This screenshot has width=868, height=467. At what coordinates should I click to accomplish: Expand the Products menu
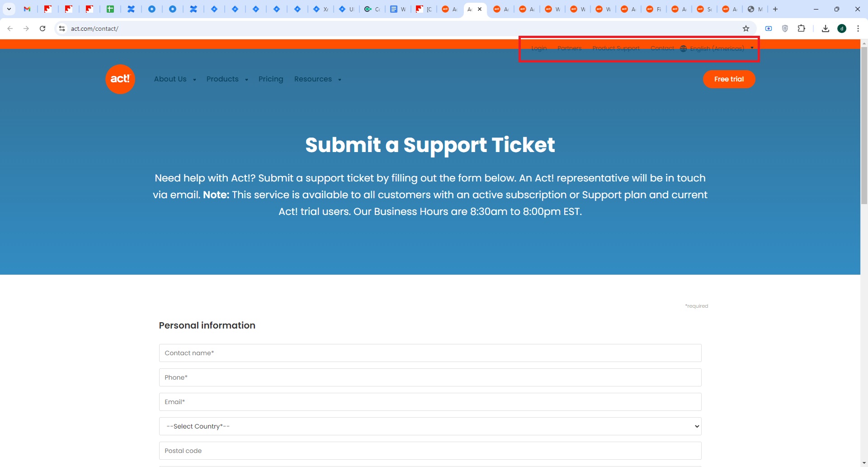227,79
